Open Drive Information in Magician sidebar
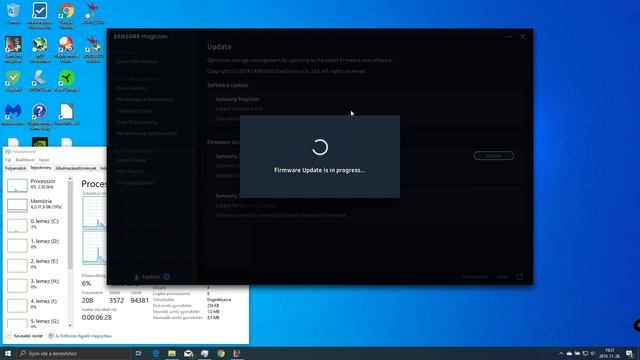Image resolution: width=640 pixels, height=360 pixels. pos(137,61)
